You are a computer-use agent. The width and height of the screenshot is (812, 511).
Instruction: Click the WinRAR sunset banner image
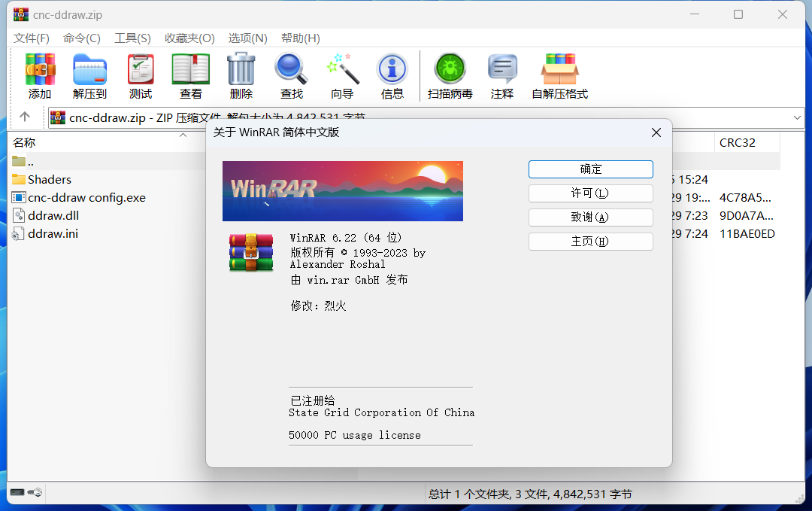342,190
